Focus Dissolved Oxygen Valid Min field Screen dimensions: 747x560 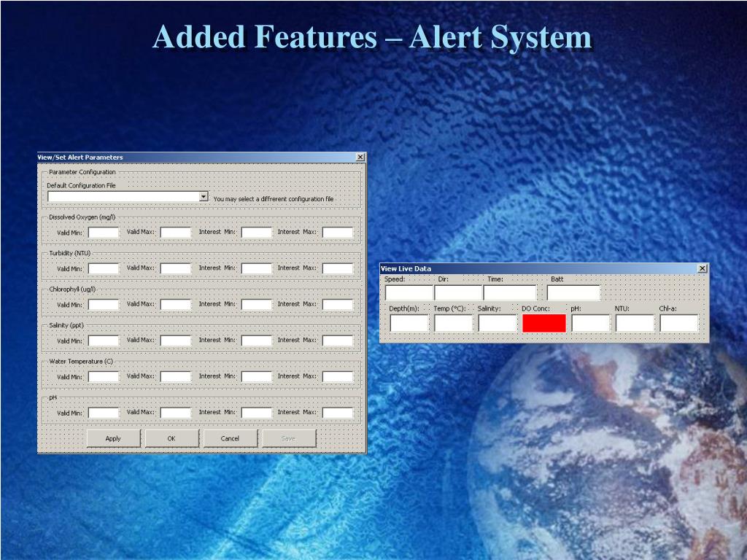click(x=104, y=233)
